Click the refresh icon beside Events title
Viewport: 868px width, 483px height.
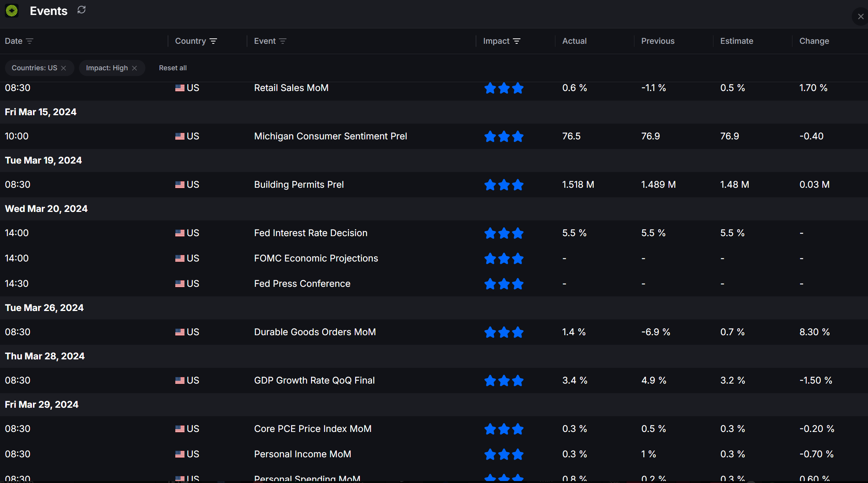(x=81, y=10)
